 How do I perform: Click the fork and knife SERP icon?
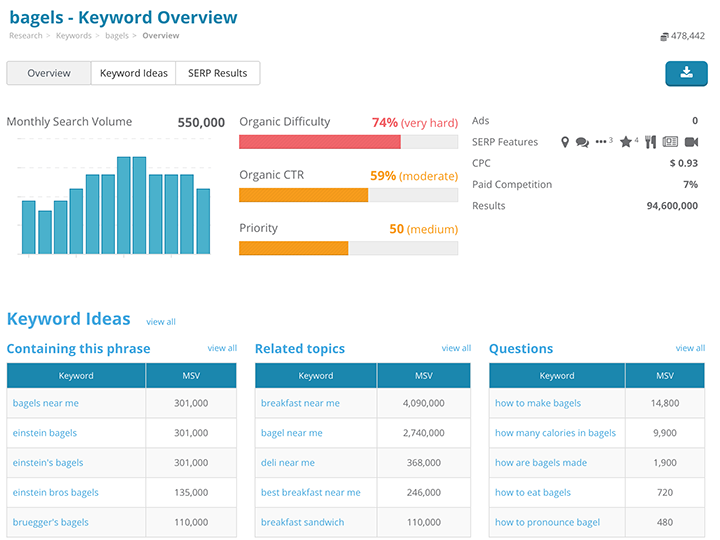[649, 142]
